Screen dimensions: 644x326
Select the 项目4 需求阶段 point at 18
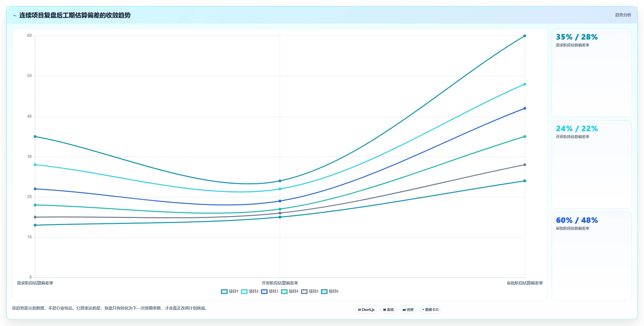[35, 205]
